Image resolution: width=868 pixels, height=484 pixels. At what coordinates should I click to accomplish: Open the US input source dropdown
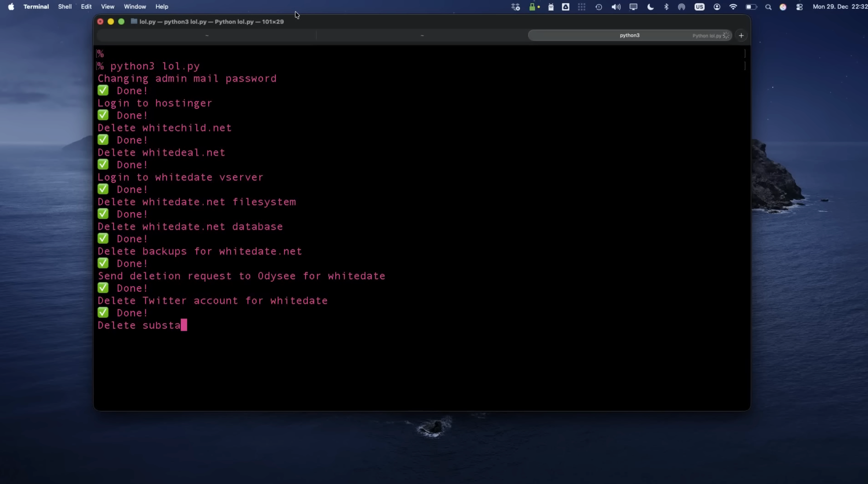[x=699, y=7]
